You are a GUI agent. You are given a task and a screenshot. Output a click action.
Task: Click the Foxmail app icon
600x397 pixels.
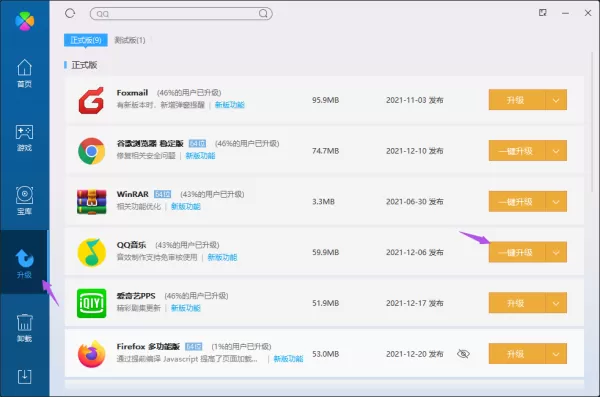(91, 100)
